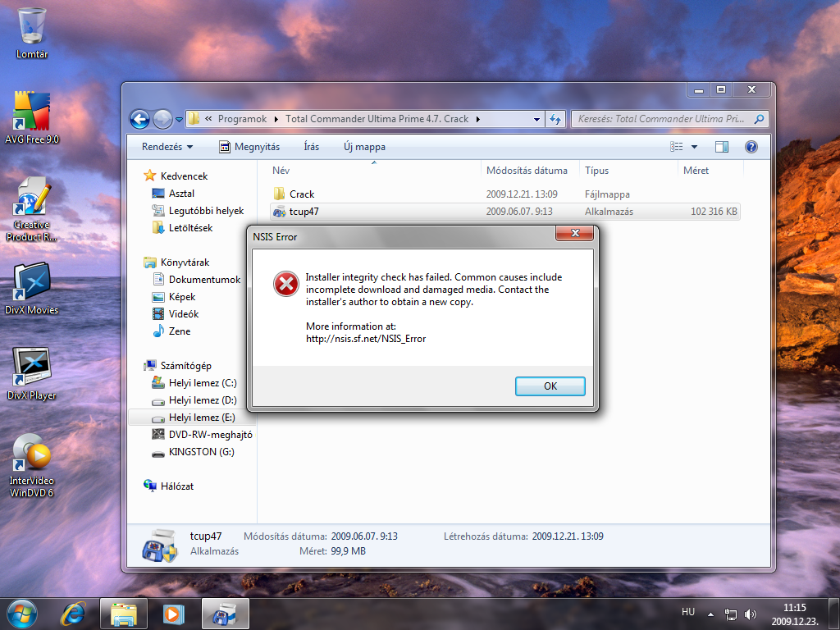840x630 pixels.
Task: Create a folder with Új mappa
Action: (x=364, y=147)
